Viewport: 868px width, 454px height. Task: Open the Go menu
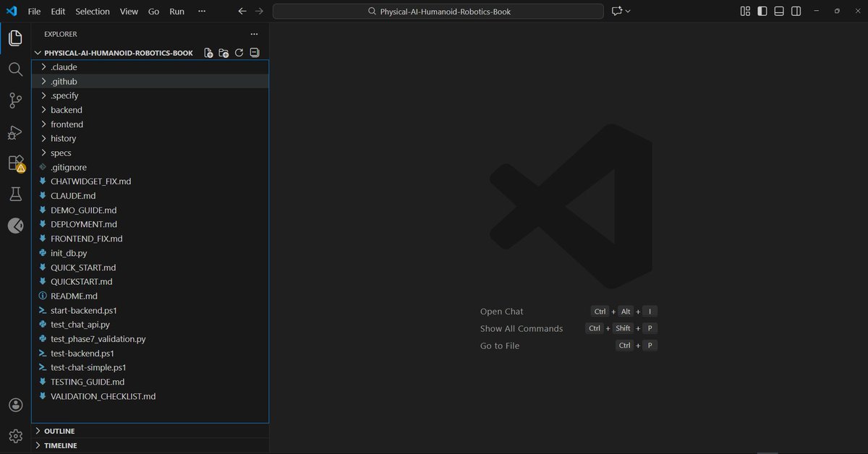click(x=153, y=12)
